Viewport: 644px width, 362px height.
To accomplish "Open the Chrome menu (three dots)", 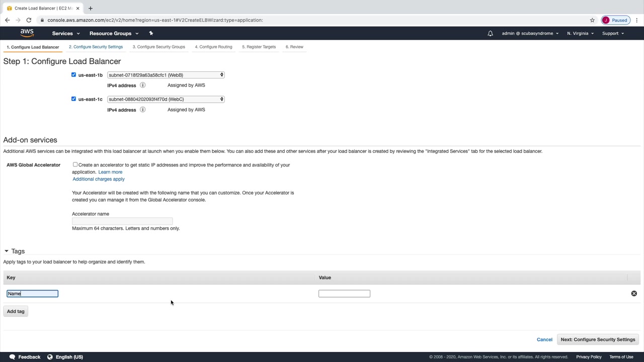I will coord(637,20).
